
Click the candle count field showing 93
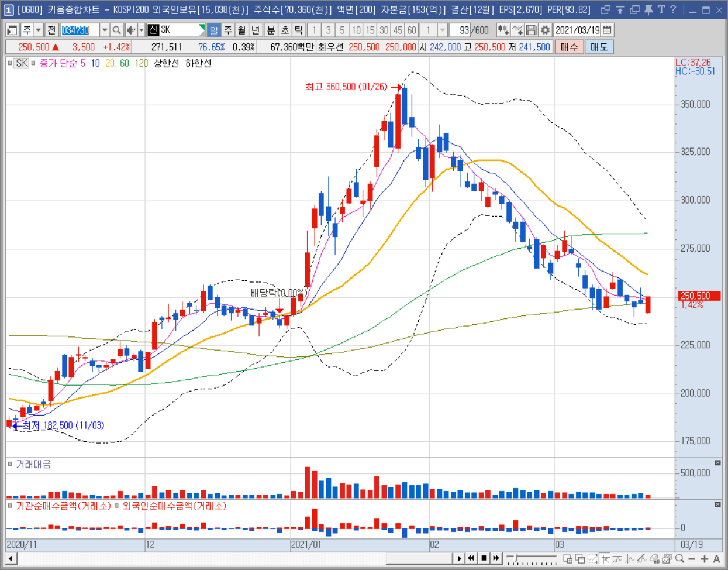[x=460, y=30]
